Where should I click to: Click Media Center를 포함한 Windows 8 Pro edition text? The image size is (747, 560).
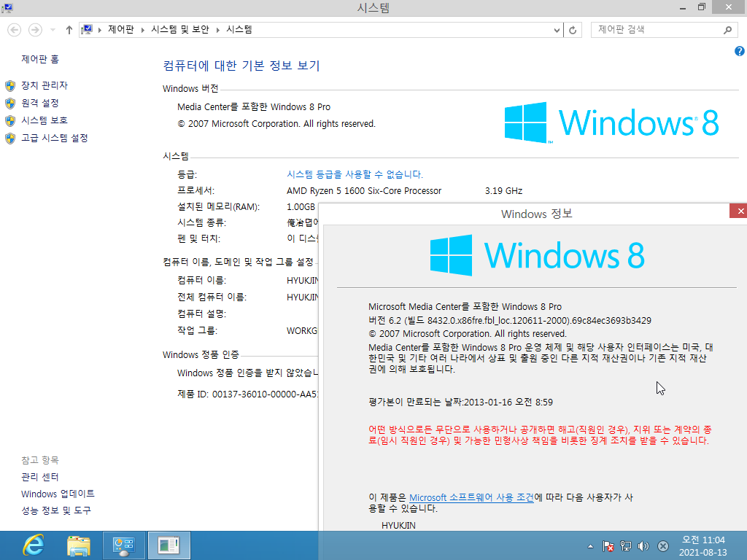254,107
